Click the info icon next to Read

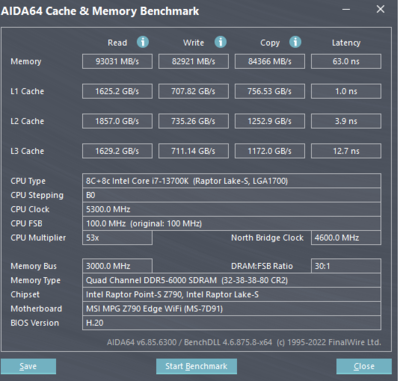pos(143,42)
